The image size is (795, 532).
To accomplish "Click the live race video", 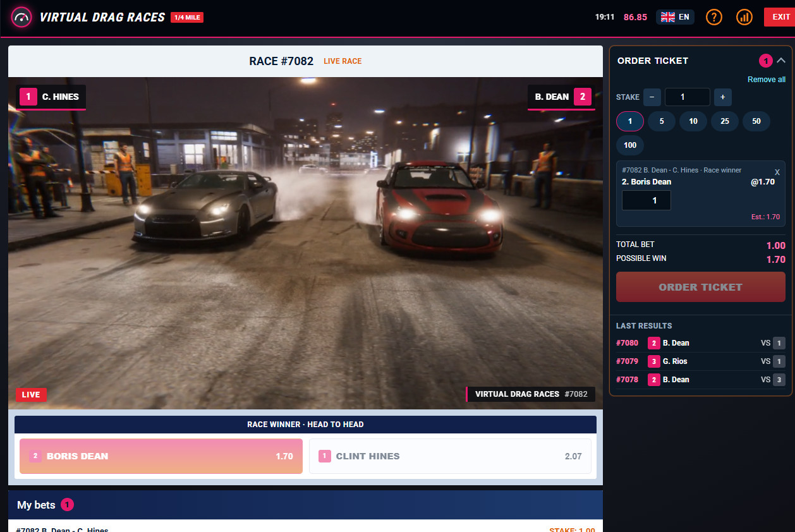I will (x=305, y=243).
